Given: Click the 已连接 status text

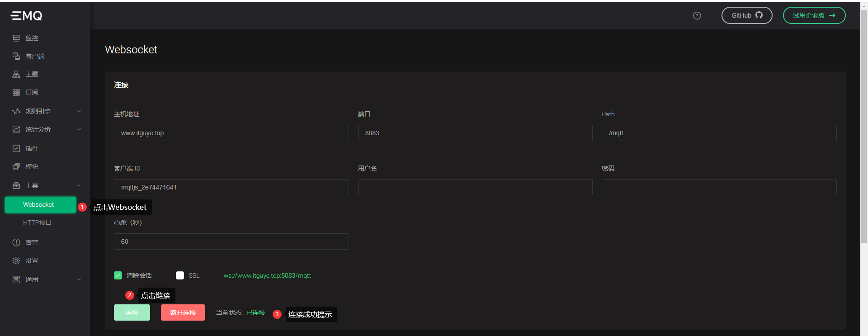Looking at the screenshot, I should coord(255,312).
